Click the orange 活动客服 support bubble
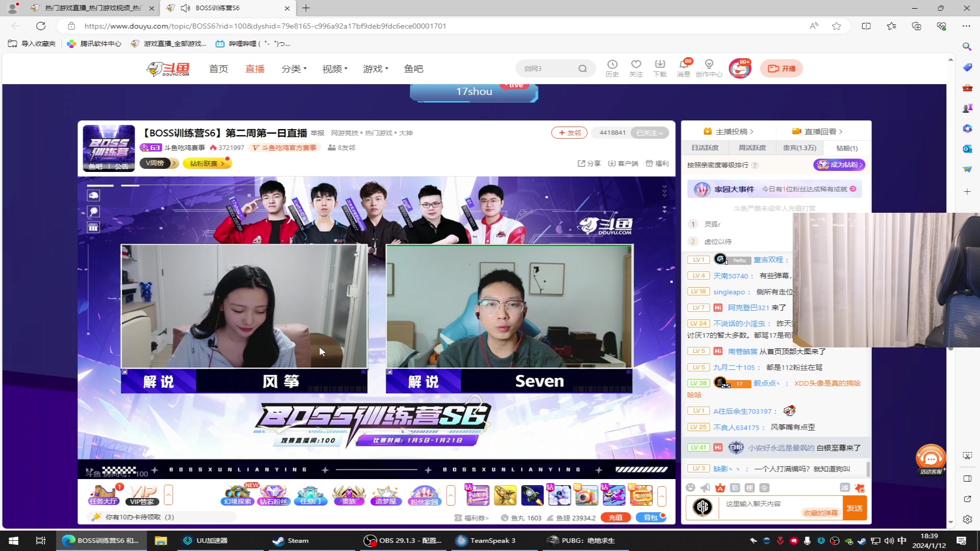The height and width of the screenshot is (551, 980). 930,460
